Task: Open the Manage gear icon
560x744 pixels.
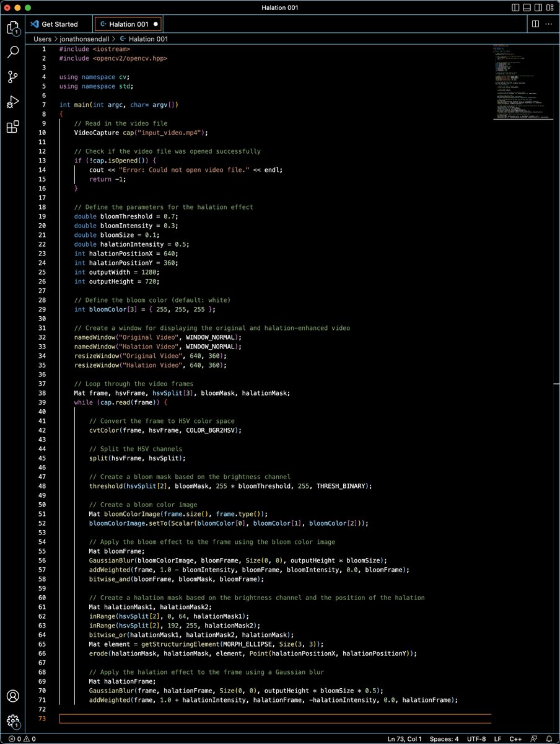Action: 12,721
